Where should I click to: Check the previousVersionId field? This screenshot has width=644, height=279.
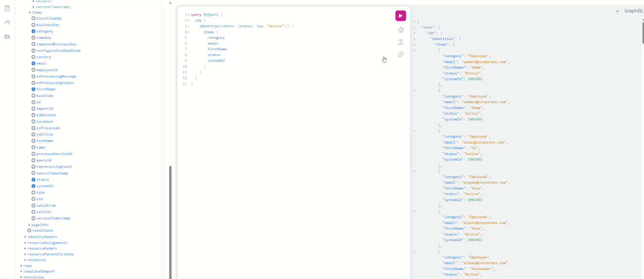click(33, 154)
